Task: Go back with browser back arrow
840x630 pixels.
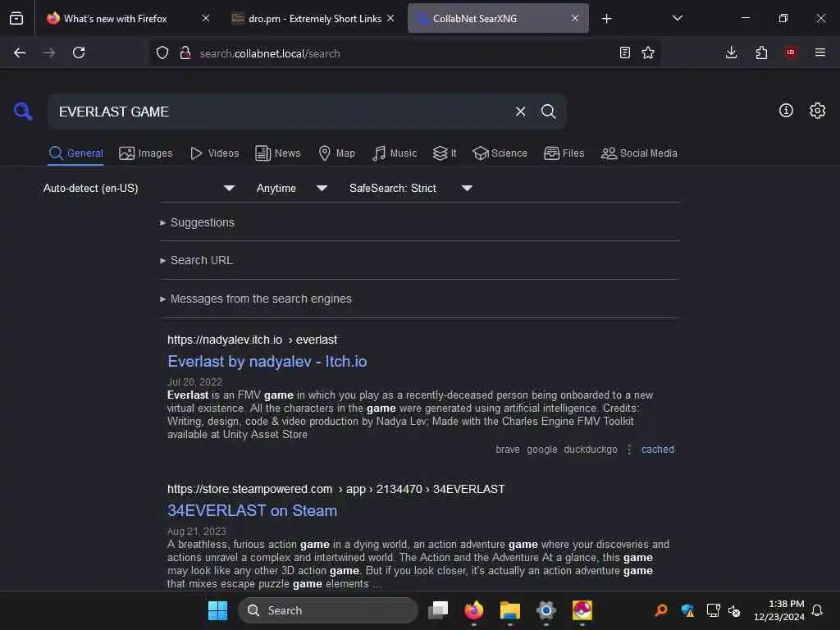Action: pyautogui.click(x=20, y=52)
